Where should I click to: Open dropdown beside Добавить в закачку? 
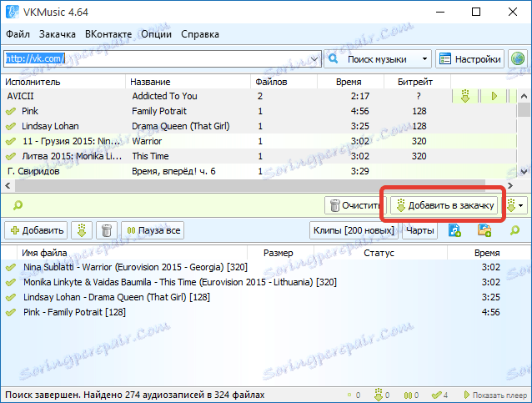click(521, 205)
